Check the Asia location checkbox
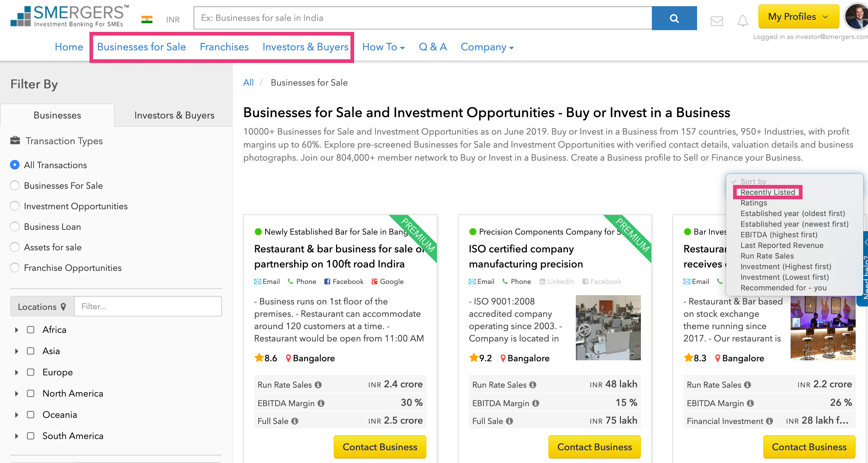The image size is (868, 463). 30,351
